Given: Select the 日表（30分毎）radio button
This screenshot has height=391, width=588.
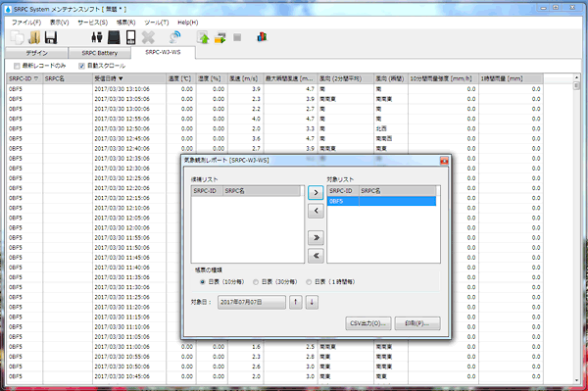Looking at the screenshot, I should pyautogui.click(x=256, y=282).
